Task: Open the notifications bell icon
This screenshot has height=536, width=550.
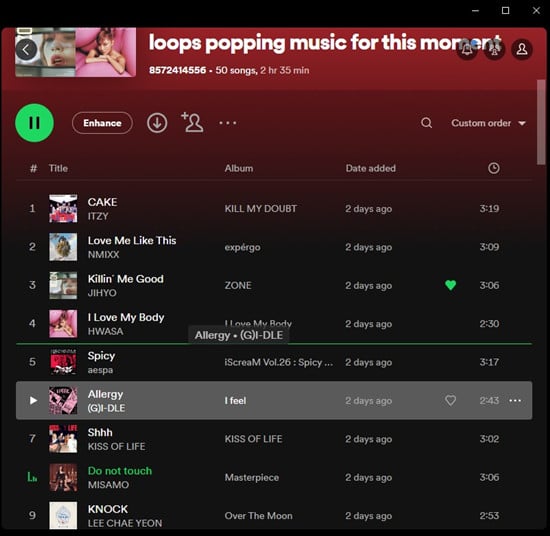Action: tap(467, 49)
